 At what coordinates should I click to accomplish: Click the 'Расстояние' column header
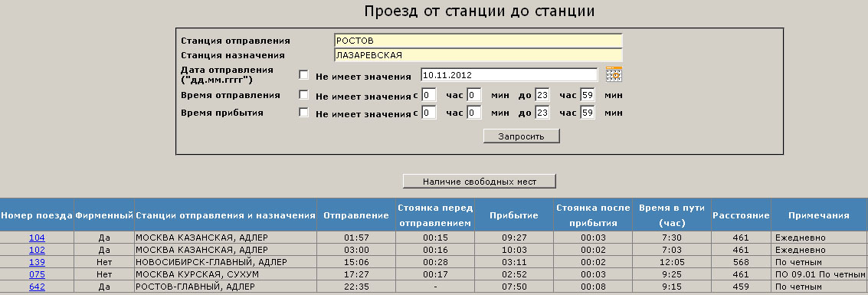coord(741,215)
